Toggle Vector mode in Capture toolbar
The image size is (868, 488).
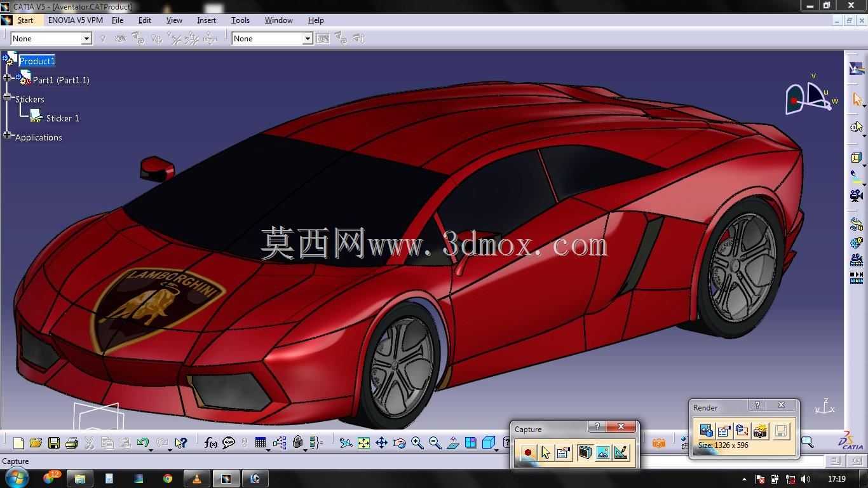pos(620,452)
